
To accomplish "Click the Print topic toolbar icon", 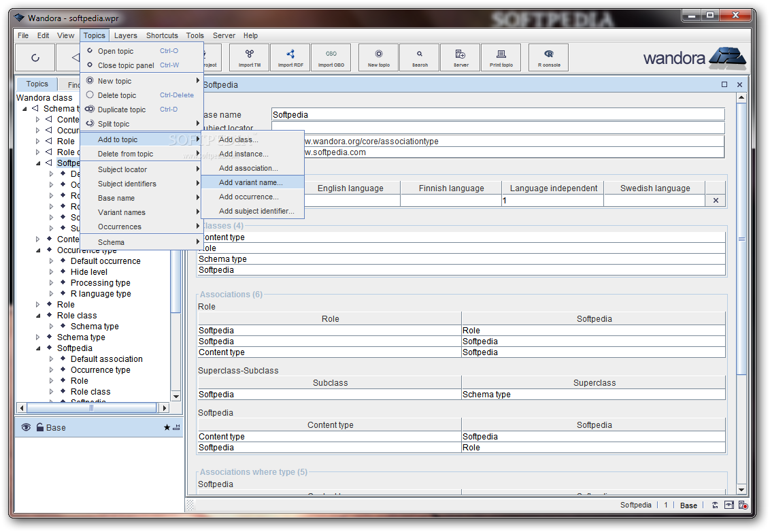I will [x=501, y=57].
